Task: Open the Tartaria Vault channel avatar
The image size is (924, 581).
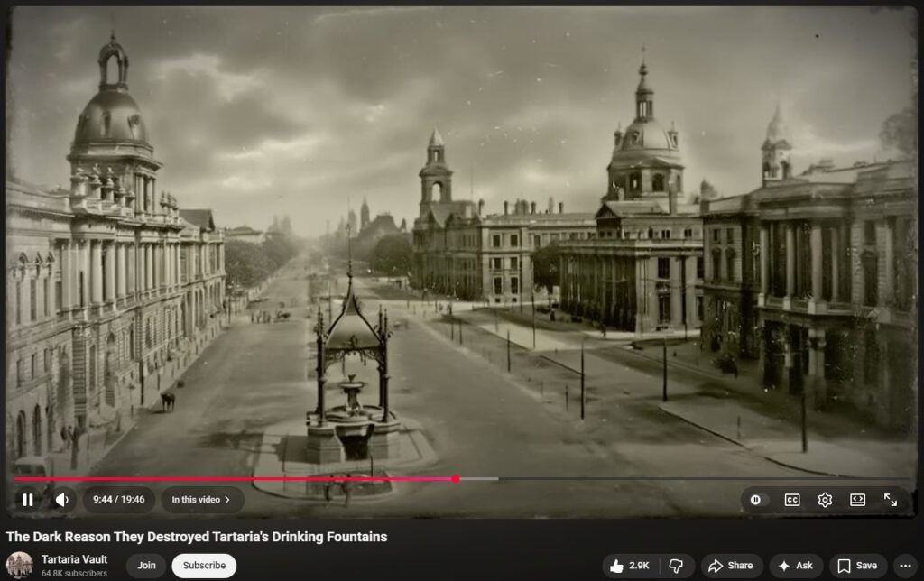Action: 20,566
